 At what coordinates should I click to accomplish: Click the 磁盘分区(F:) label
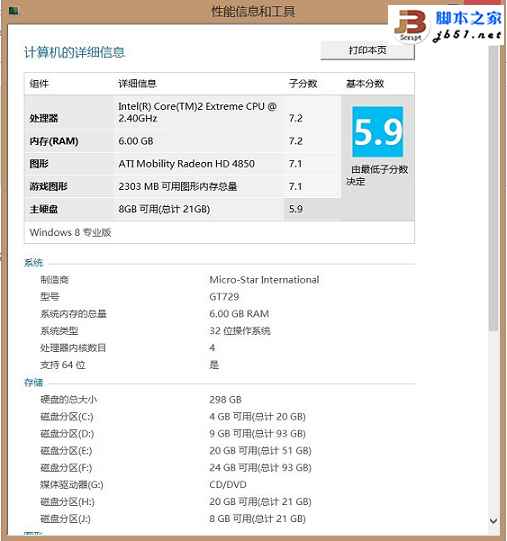(66, 468)
